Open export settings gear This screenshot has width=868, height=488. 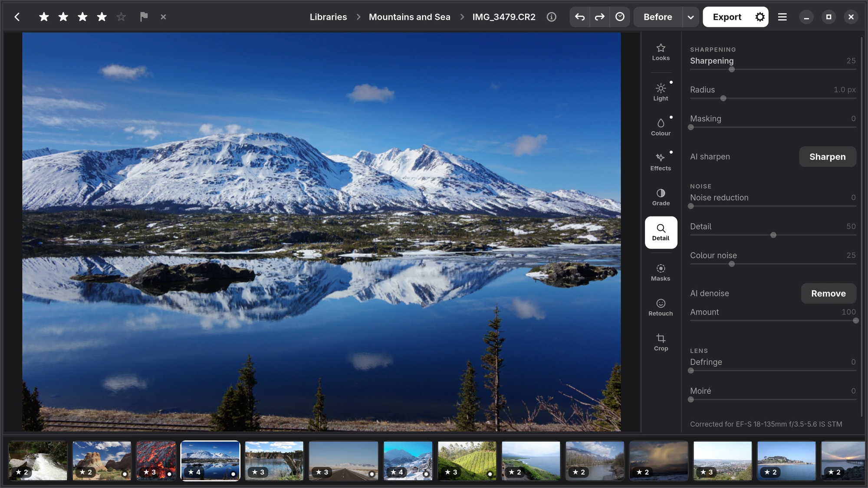(x=760, y=17)
